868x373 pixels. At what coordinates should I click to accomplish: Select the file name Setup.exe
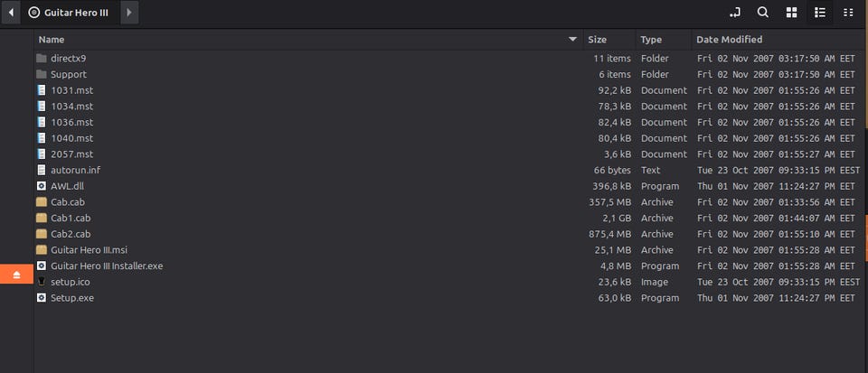[72, 298]
